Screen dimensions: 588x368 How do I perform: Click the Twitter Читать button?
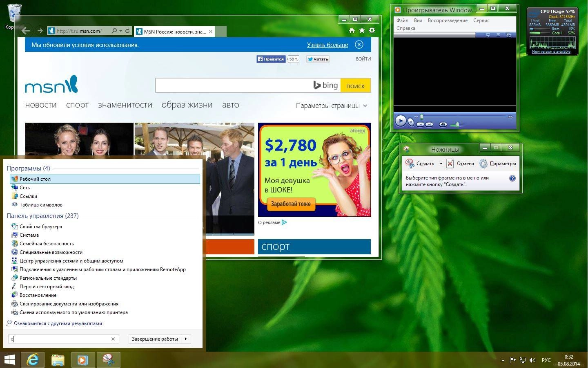pos(318,59)
